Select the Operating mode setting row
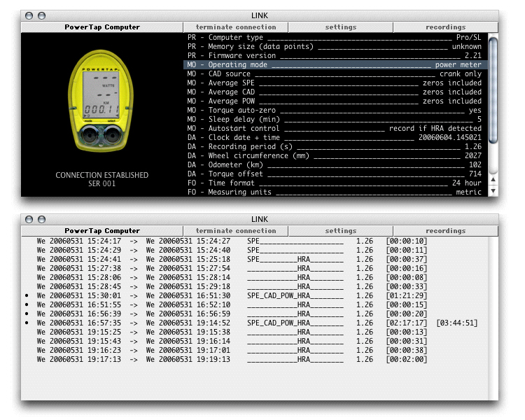This screenshot has height=420, width=525. click(x=335, y=64)
